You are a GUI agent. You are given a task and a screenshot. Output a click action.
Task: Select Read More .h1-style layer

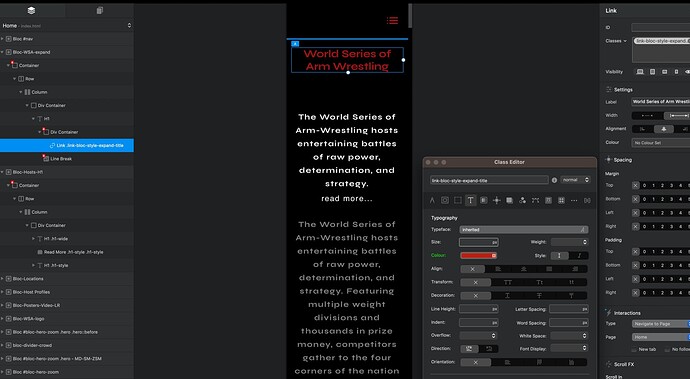(x=67, y=252)
